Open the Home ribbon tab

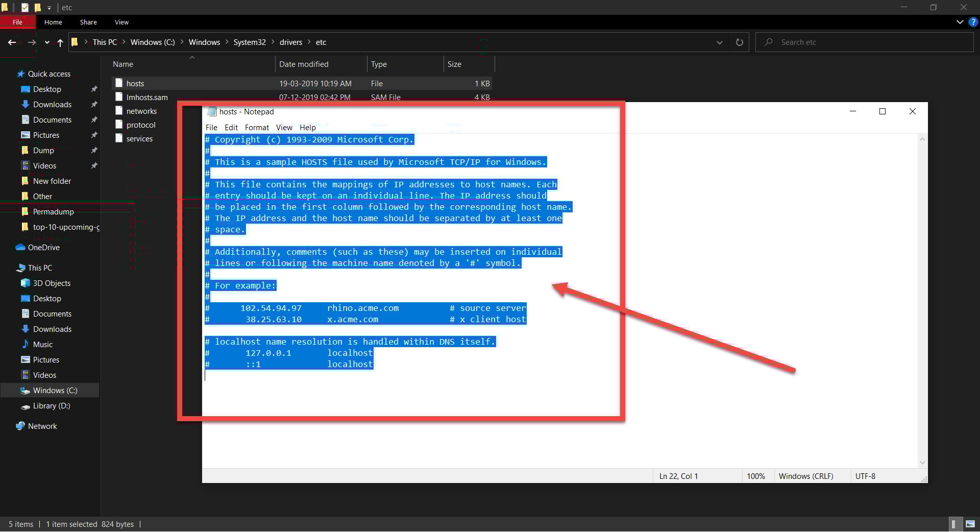pyautogui.click(x=53, y=22)
